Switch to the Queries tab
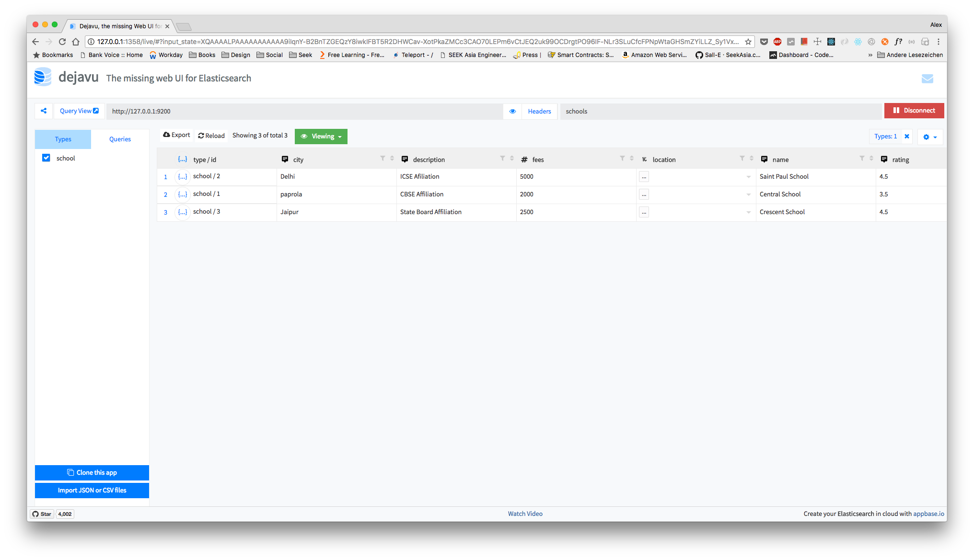 point(120,139)
